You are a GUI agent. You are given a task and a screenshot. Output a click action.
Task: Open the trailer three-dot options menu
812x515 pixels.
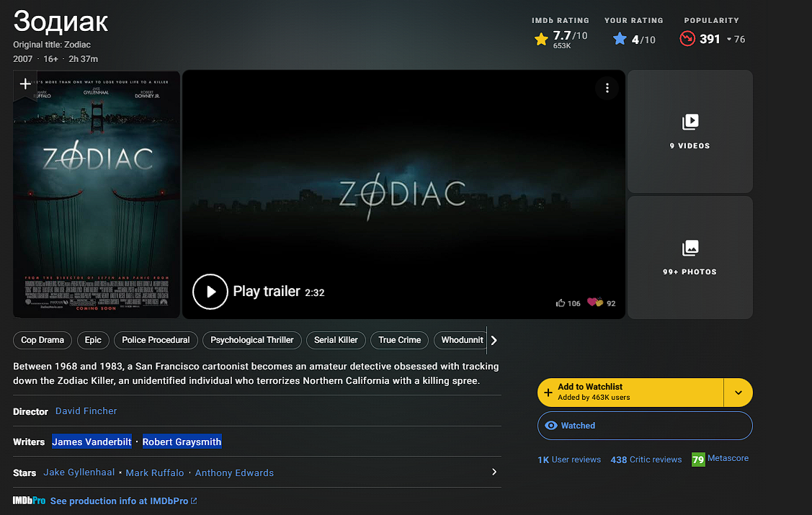[607, 89]
